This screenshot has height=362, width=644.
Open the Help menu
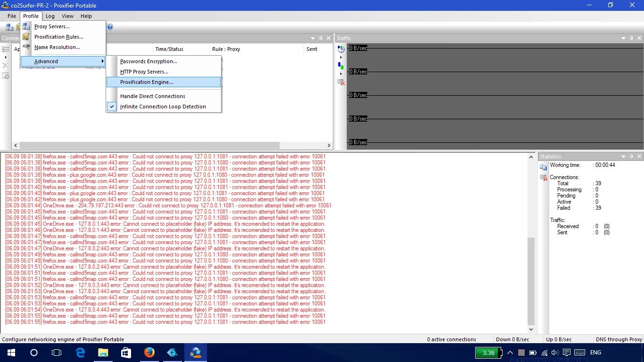point(86,16)
